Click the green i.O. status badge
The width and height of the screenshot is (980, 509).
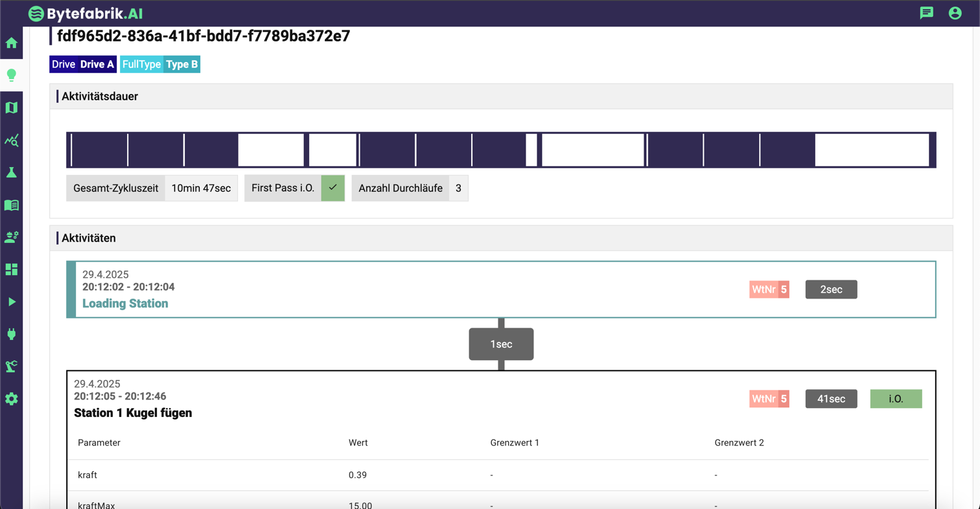point(895,399)
